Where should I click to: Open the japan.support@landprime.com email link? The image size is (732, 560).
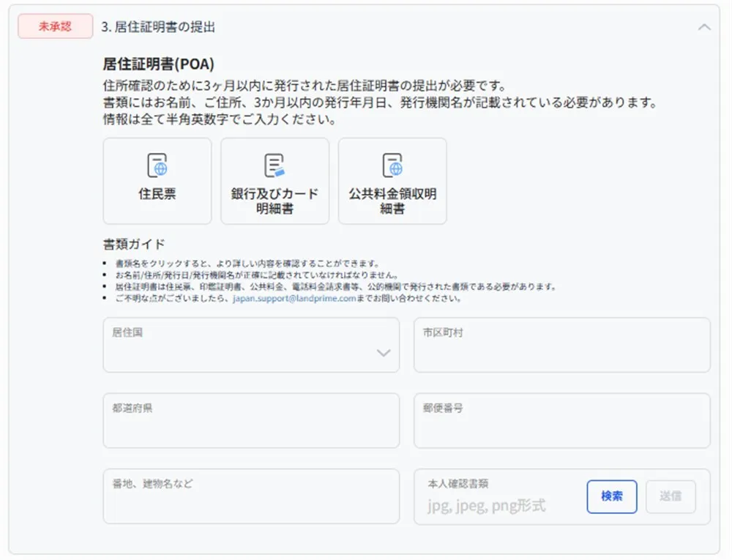click(x=294, y=298)
